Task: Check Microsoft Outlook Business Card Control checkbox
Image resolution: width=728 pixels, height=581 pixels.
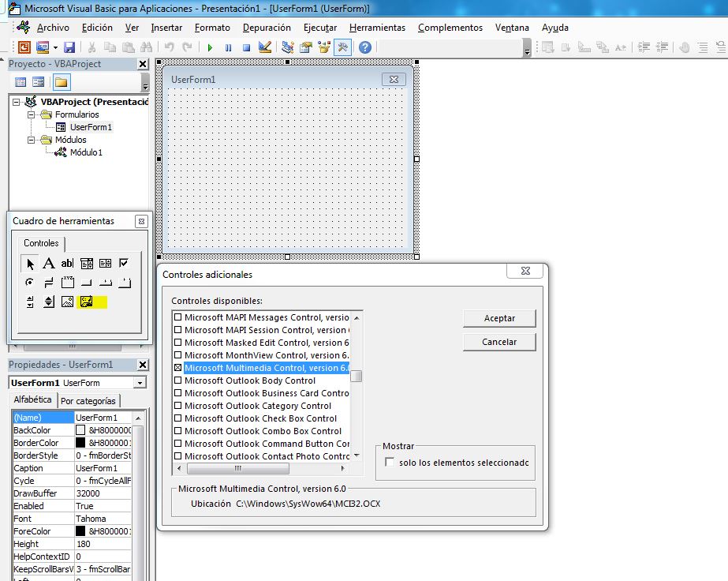Action: pyautogui.click(x=177, y=393)
